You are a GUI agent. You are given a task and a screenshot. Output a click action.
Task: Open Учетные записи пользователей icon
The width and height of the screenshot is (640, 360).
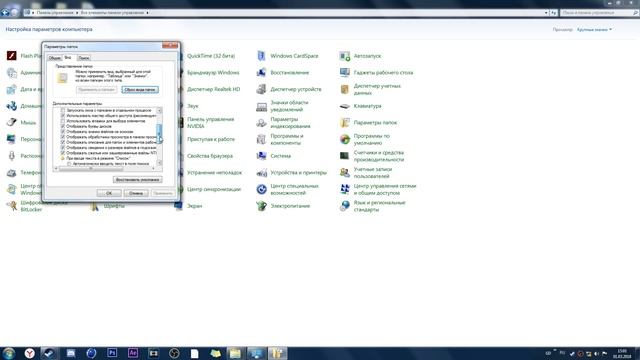click(345, 173)
